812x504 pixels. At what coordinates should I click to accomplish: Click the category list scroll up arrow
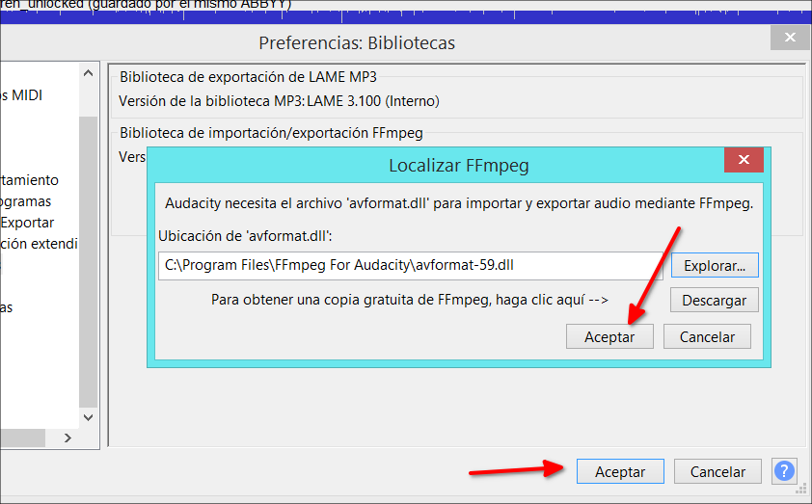(88, 73)
